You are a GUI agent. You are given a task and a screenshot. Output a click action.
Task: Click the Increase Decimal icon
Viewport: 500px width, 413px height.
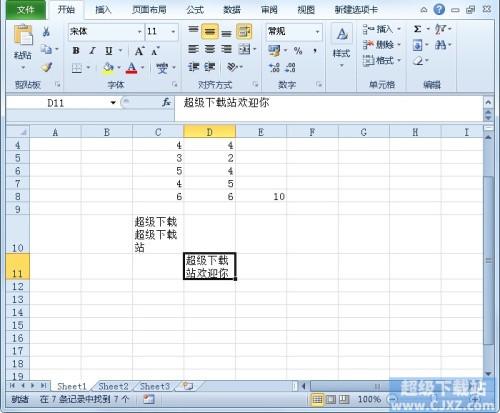pos(274,67)
